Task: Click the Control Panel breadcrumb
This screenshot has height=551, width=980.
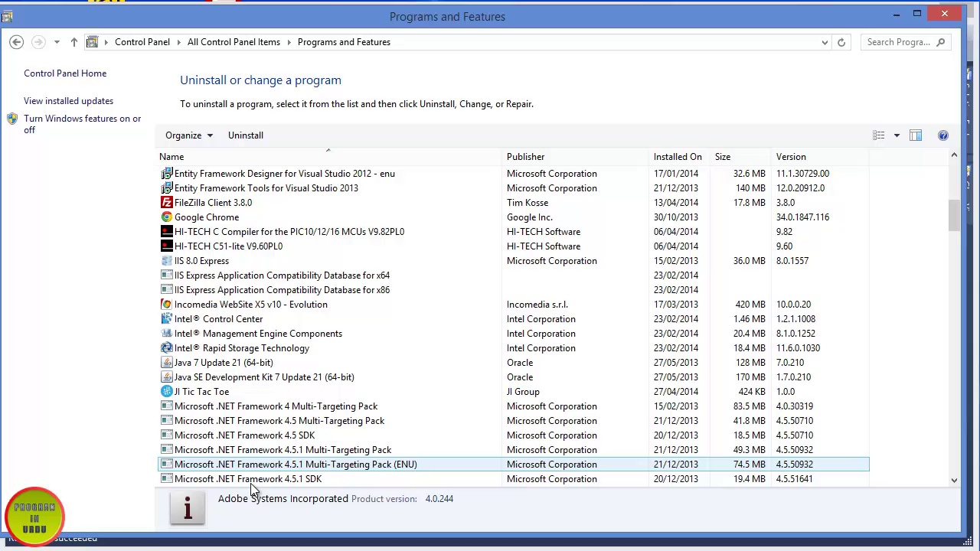Action: (x=142, y=42)
